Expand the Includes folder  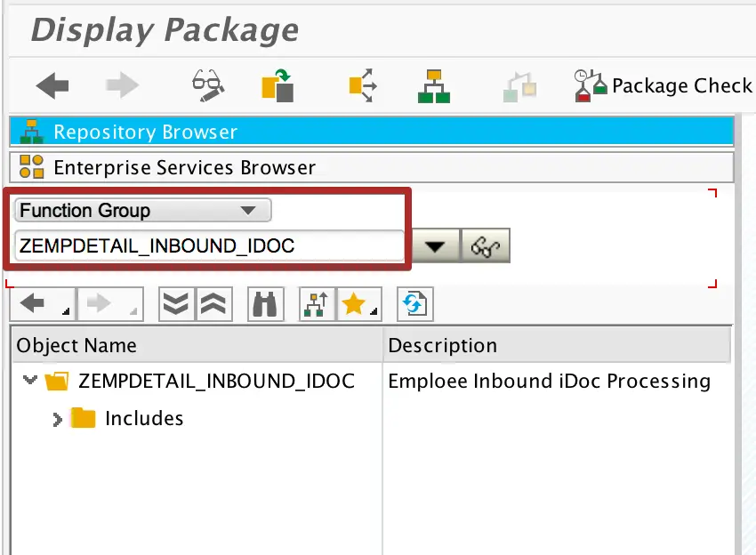click(57, 419)
